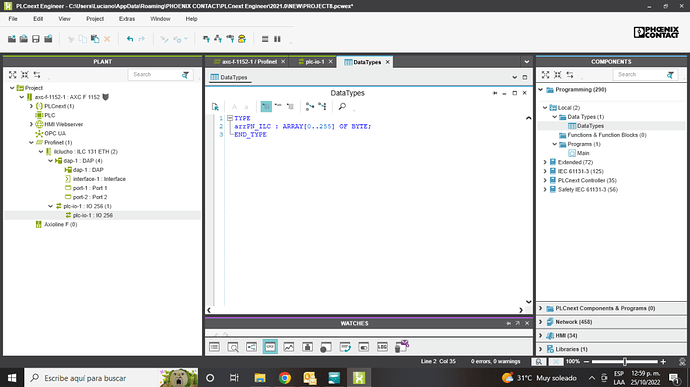Collapse all nodes icon in PLANT panel
The width and height of the screenshot is (690, 387).
tap(25, 75)
